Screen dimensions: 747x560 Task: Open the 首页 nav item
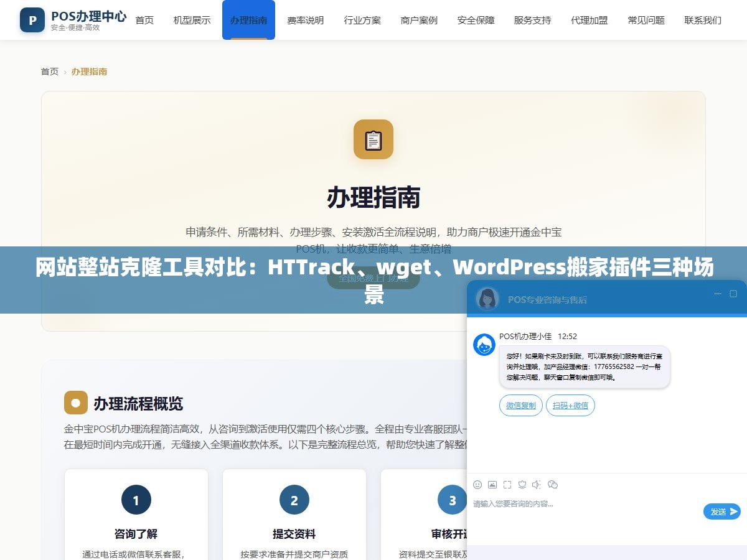pos(144,20)
